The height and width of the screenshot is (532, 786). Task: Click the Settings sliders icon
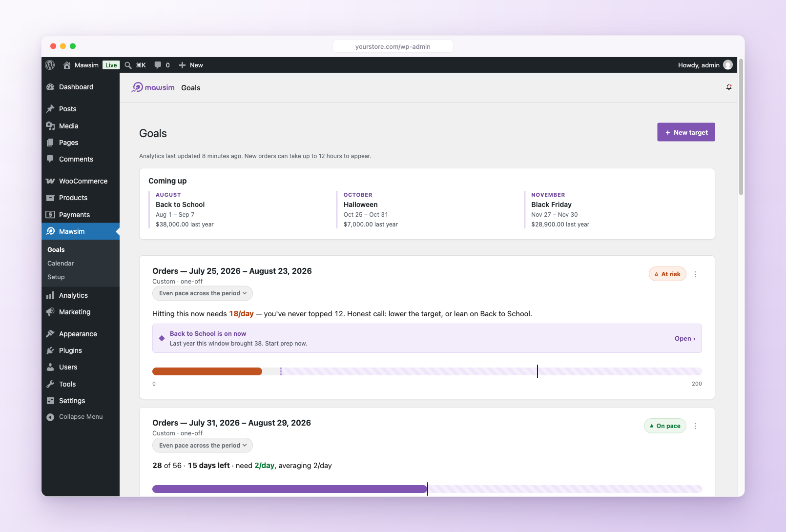point(50,401)
